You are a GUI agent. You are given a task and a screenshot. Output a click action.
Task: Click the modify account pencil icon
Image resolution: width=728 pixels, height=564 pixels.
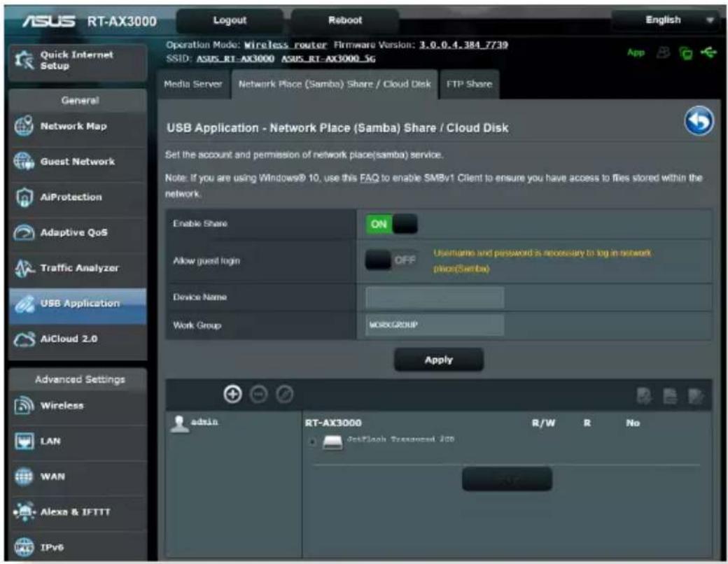pyautogui.click(x=285, y=395)
